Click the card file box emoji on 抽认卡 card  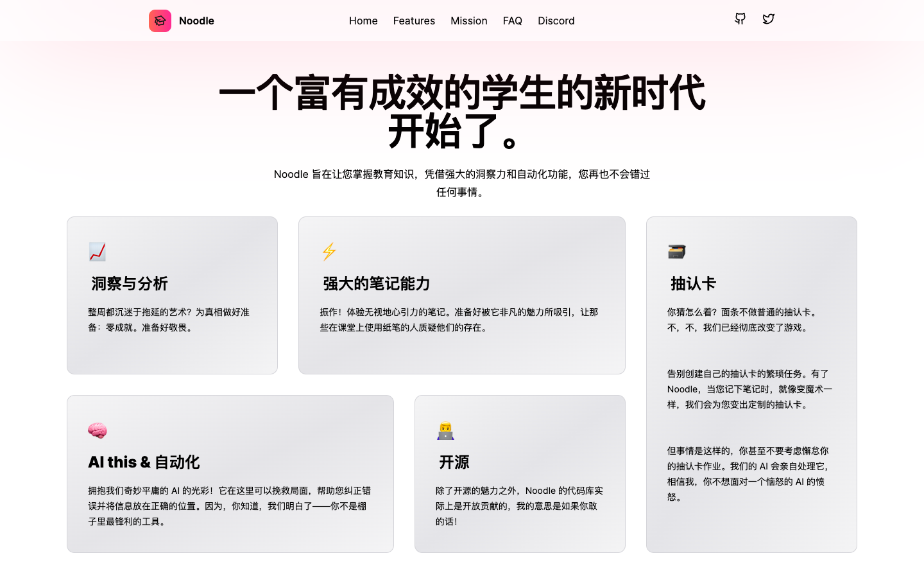click(x=677, y=252)
